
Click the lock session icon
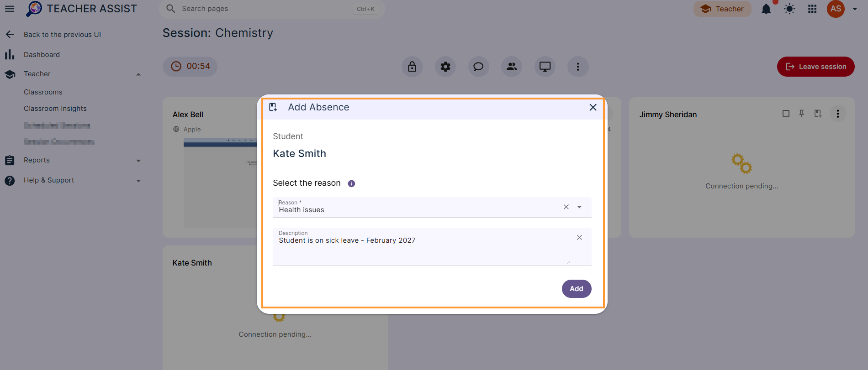412,67
